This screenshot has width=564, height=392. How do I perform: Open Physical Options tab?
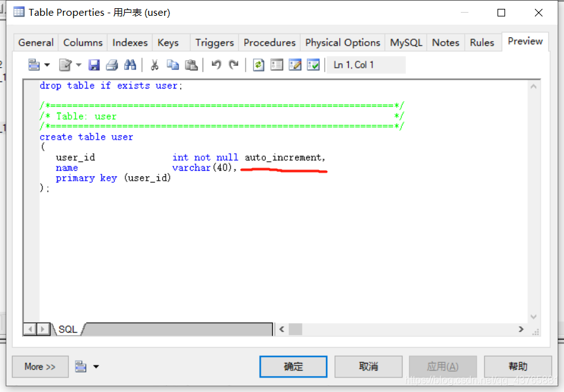[x=342, y=43]
